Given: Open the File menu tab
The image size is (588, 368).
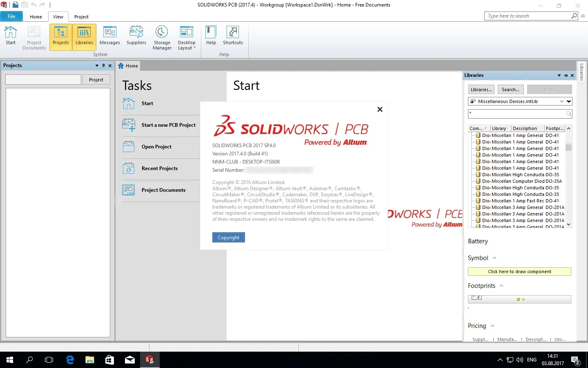Looking at the screenshot, I should 11,16.
